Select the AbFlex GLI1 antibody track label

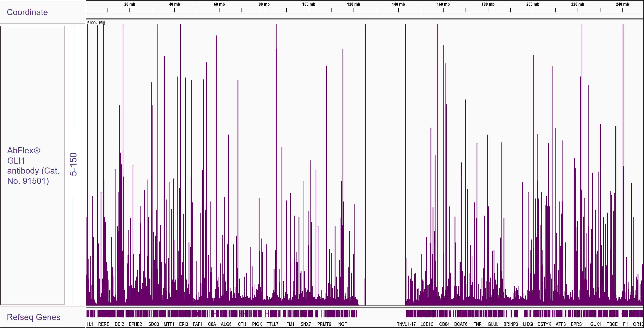point(33,165)
